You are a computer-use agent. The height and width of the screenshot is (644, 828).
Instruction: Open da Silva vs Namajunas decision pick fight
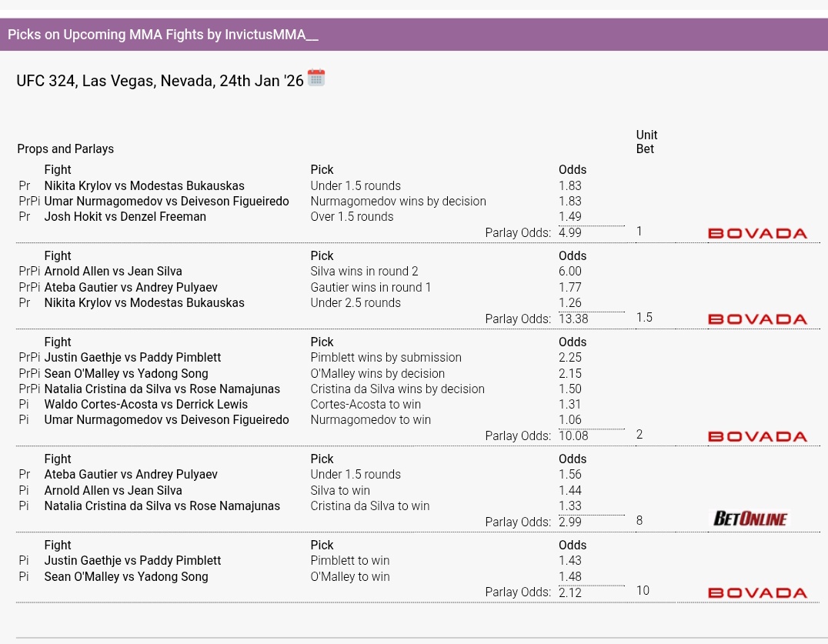162,389
